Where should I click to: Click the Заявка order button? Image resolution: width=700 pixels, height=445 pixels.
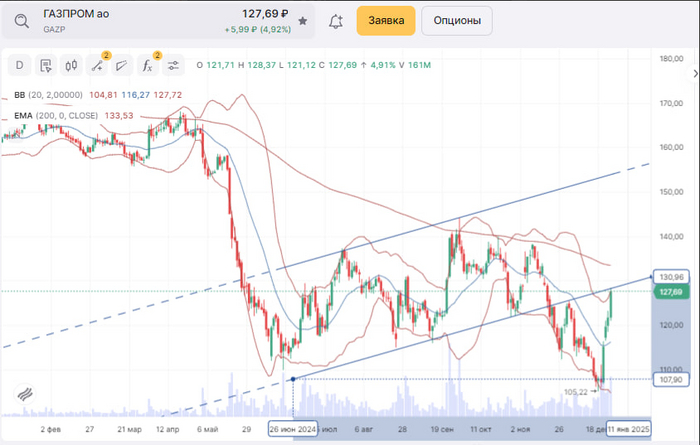pyautogui.click(x=386, y=20)
